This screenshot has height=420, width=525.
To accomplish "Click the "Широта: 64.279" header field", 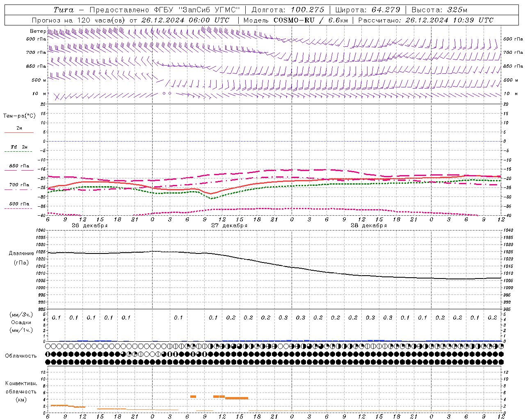I will click(x=367, y=10).
